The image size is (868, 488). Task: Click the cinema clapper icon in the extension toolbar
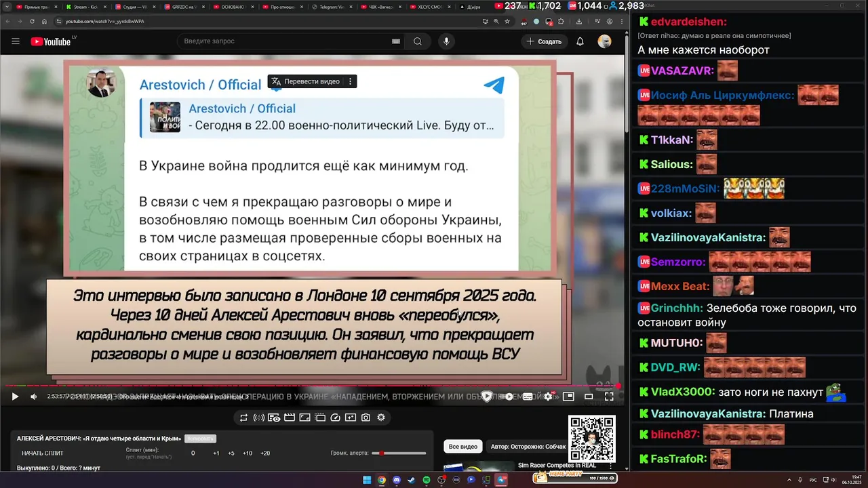tap(290, 418)
